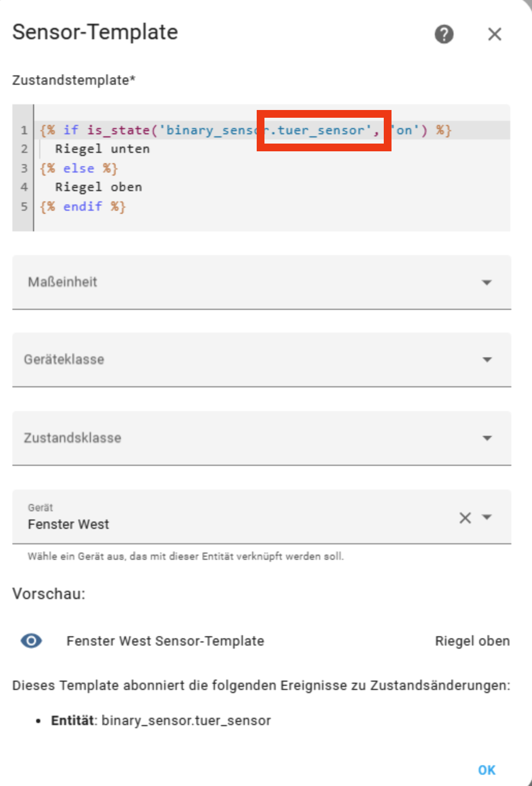Click the endif line in editor
Screen dimensions: 532x786
point(83,207)
